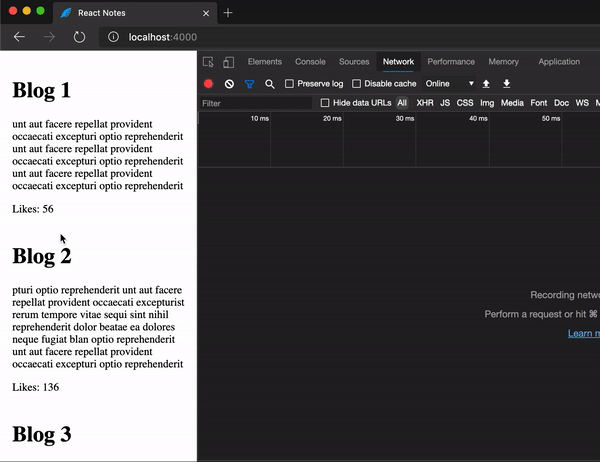Select the All request type filter
Viewport: 600px width, 462px height.
[402, 103]
